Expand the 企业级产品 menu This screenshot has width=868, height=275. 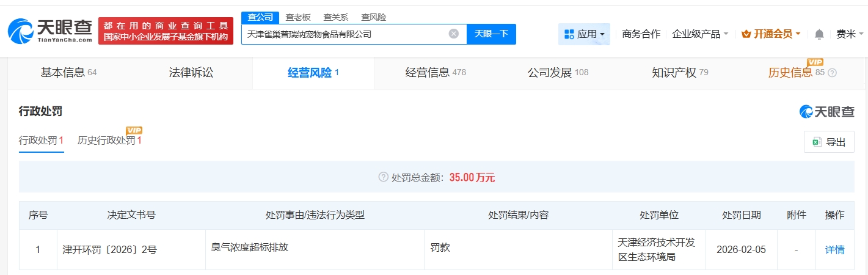click(699, 34)
